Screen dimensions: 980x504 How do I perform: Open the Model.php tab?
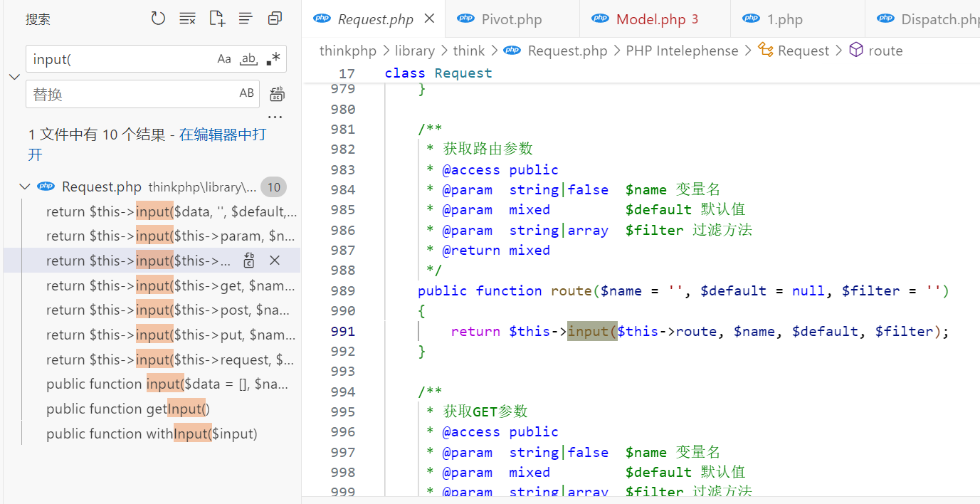pos(650,19)
